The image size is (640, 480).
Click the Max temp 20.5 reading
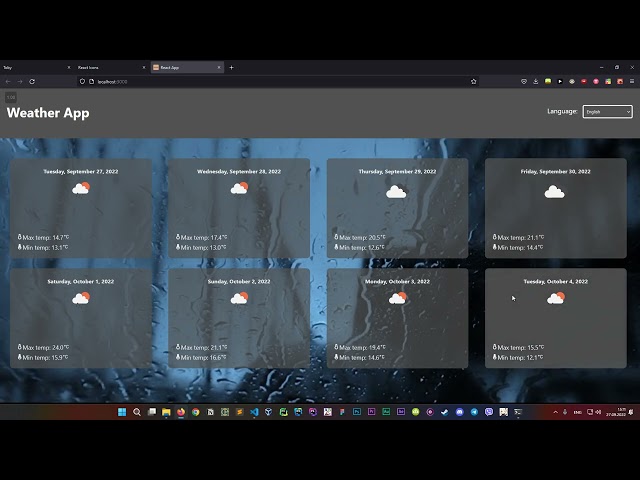click(x=362, y=237)
